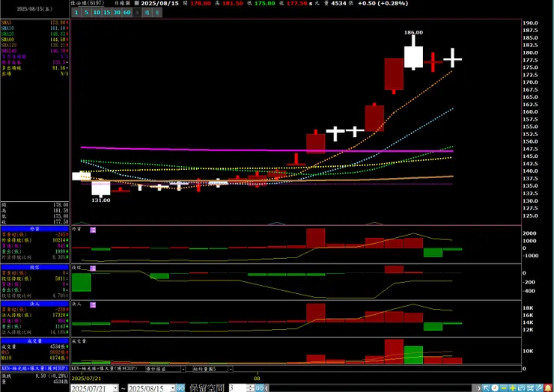
Task: Open the 投信 panel settings icon
Action: tap(93, 269)
